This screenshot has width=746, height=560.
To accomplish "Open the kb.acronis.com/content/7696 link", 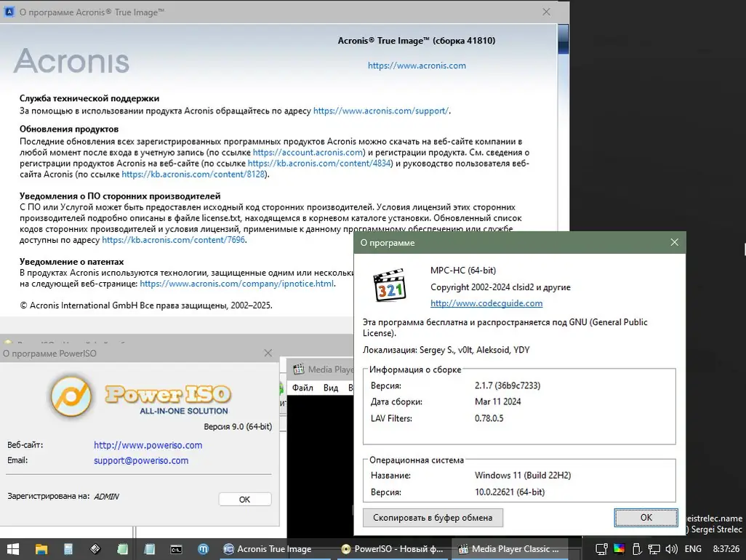I will click(x=174, y=240).
